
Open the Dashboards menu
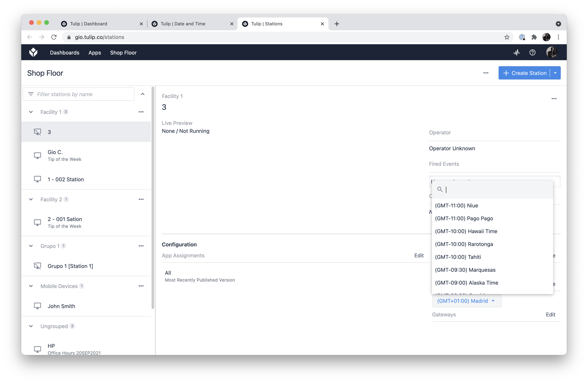click(x=64, y=53)
